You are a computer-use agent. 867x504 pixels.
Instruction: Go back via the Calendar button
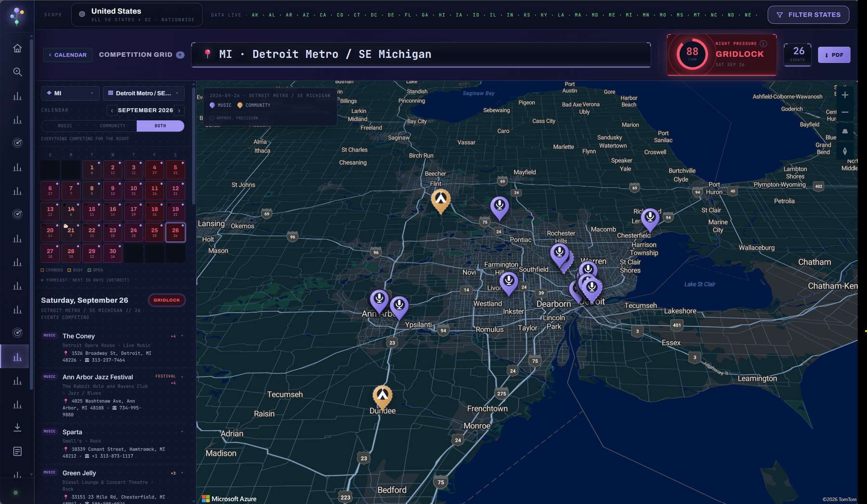click(68, 55)
